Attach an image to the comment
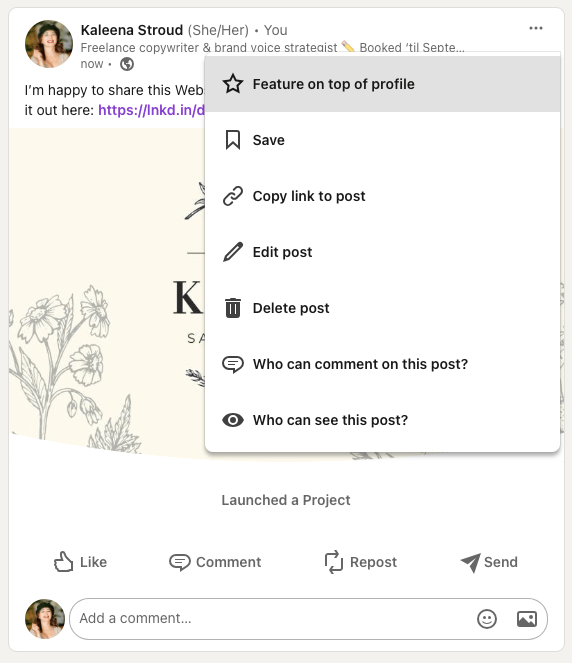 (x=527, y=619)
